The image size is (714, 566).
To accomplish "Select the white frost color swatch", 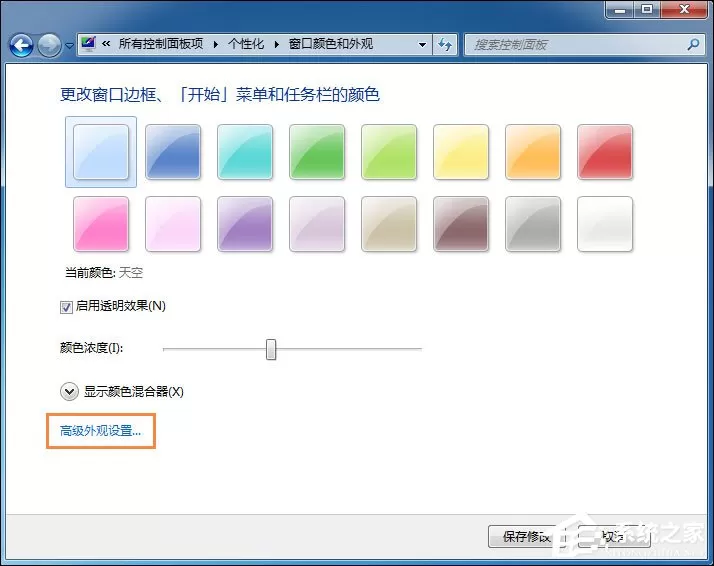I will coord(605,224).
